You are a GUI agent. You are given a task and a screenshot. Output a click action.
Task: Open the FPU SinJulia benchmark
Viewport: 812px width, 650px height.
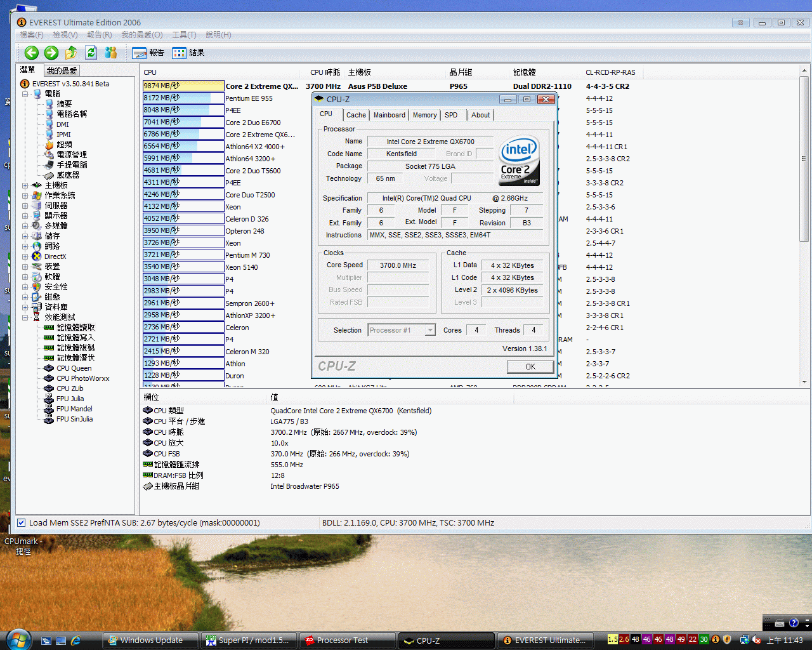[x=69, y=419]
